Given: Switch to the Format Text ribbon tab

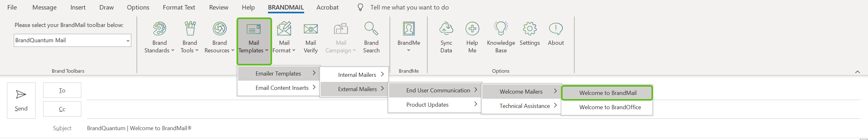Looking at the screenshot, I should click(179, 7).
